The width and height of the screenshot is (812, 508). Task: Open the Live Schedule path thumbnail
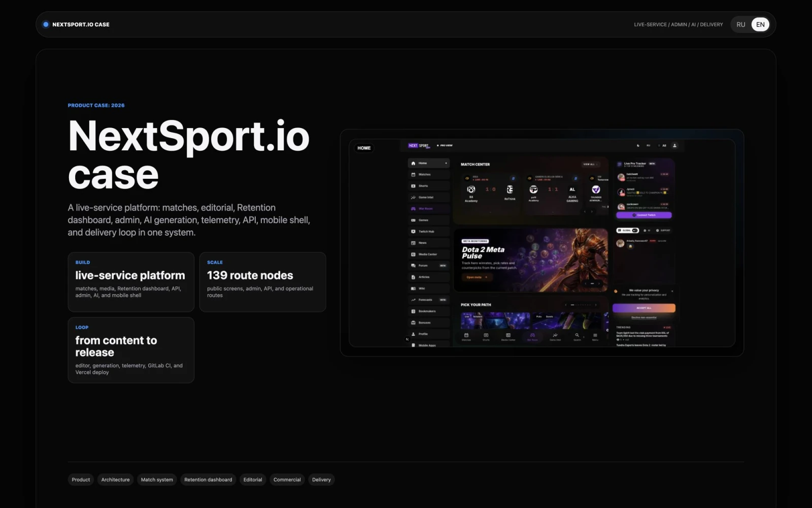495,321
